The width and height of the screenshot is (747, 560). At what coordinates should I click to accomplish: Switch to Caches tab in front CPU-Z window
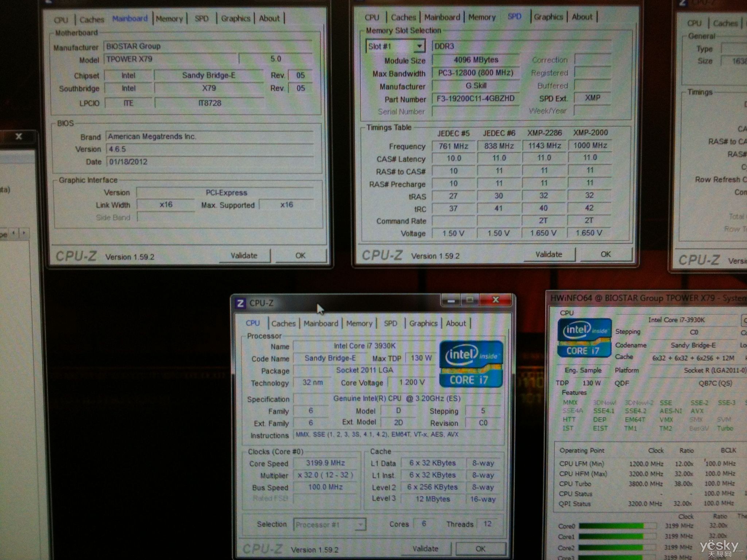283,323
